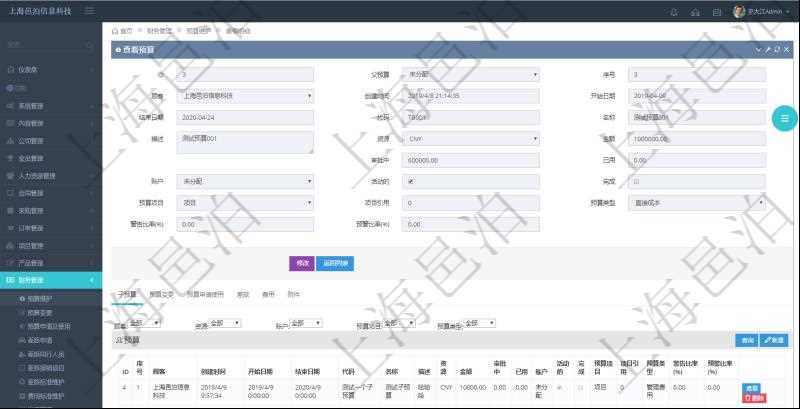The height and width of the screenshot is (409, 800).
Task: Open the 资源 CNY dropdown
Action: pos(470,138)
